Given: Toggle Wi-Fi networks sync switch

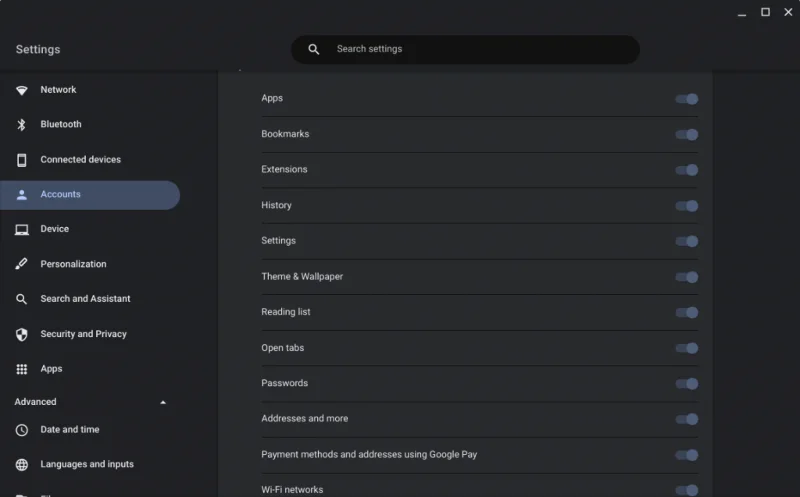Looking at the screenshot, I should pyautogui.click(x=687, y=490).
